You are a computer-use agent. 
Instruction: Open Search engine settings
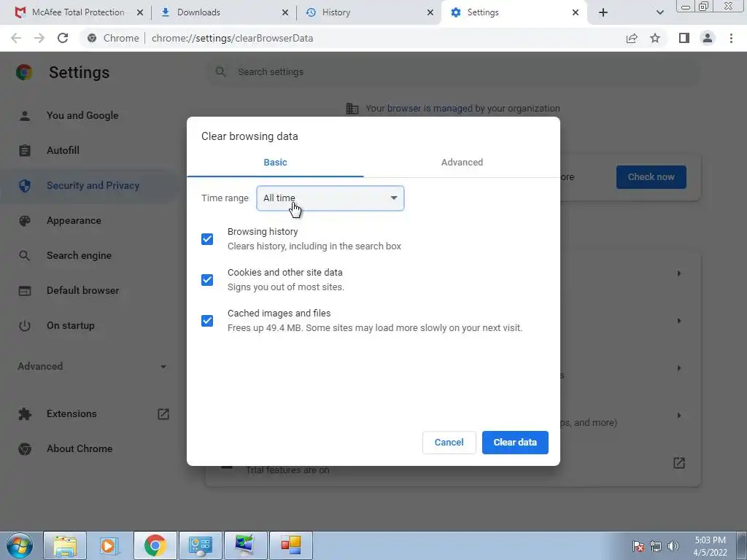pos(79,256)
